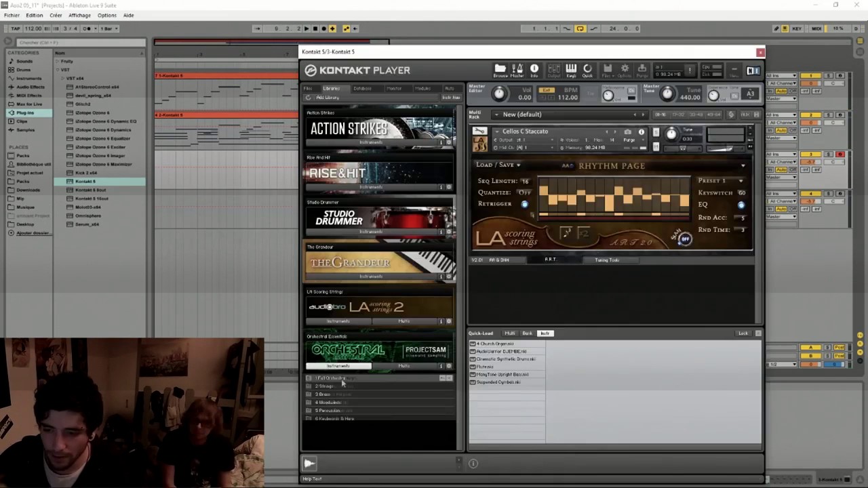
Task: Show the Keys on-screen keyboard
Action: (571, 70)
